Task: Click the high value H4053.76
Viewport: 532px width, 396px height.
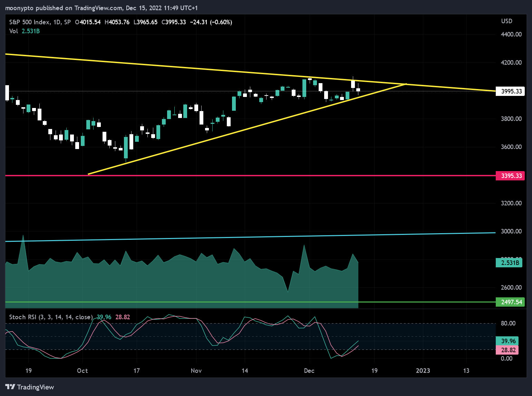Action: coord(117,22)
